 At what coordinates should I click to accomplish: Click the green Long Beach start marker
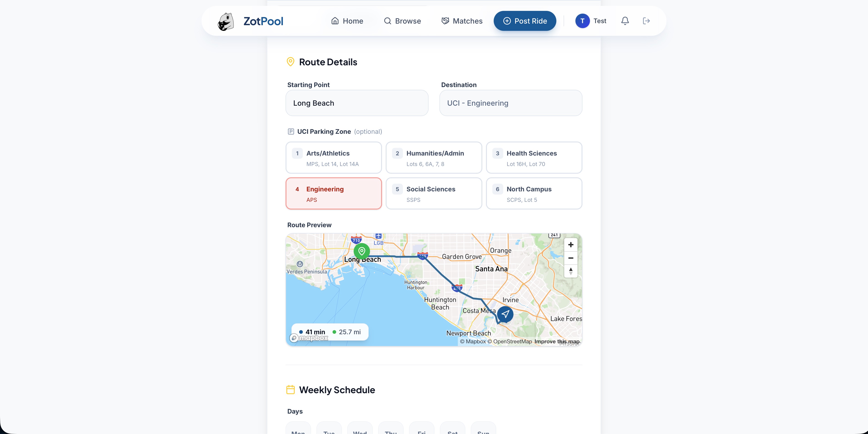click(x=362, y=251)
